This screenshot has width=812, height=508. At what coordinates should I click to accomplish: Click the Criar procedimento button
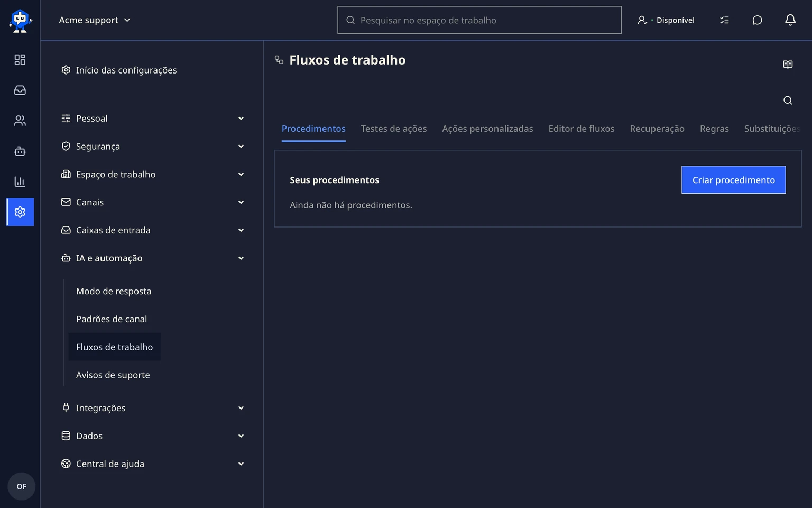pyautogui.click(x=734, y=180)
